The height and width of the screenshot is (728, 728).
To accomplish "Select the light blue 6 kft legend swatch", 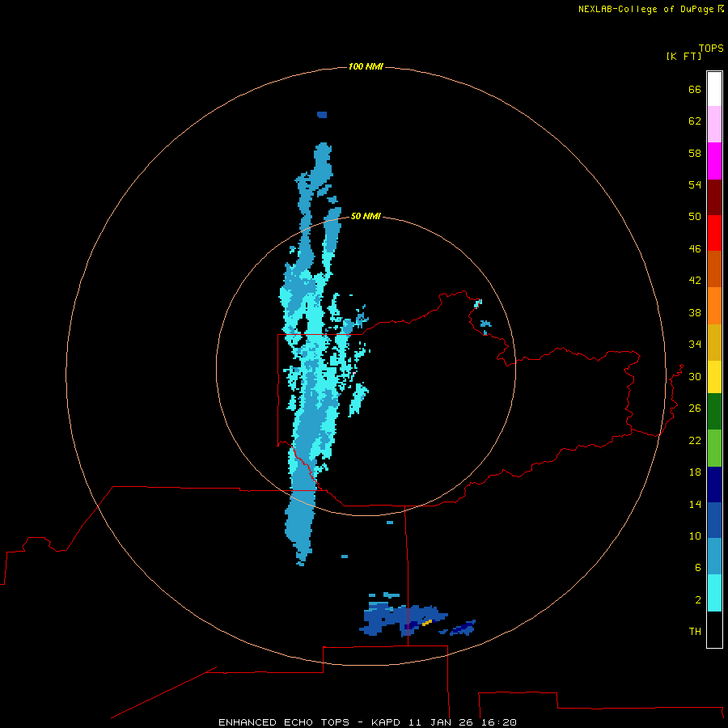I will pyautogui.click(x=714, y=557).
